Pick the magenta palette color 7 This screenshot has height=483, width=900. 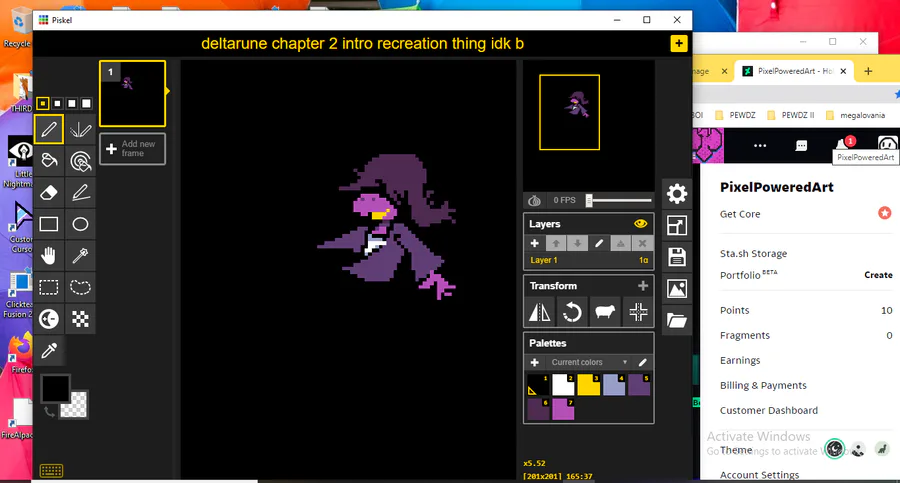(563, 409)
